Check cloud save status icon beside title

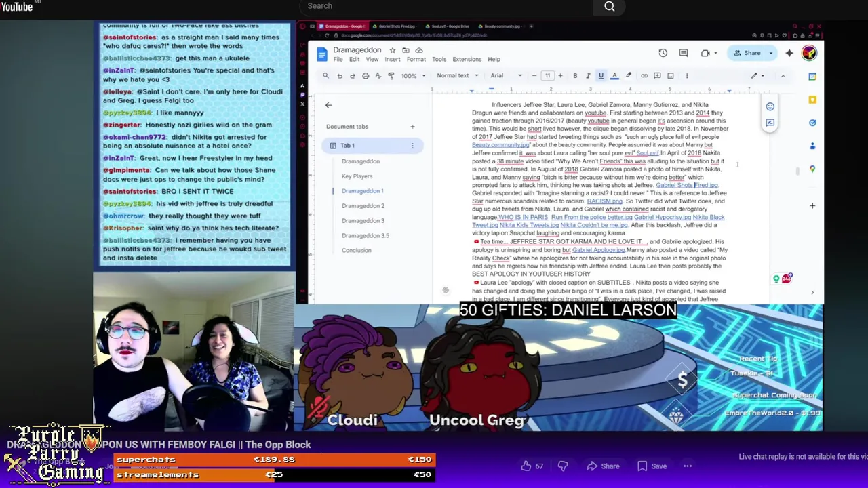(419, 50)
